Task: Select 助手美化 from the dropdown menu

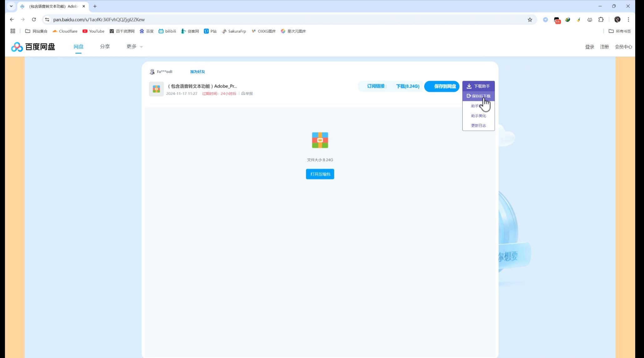Action: coord(478,116)
